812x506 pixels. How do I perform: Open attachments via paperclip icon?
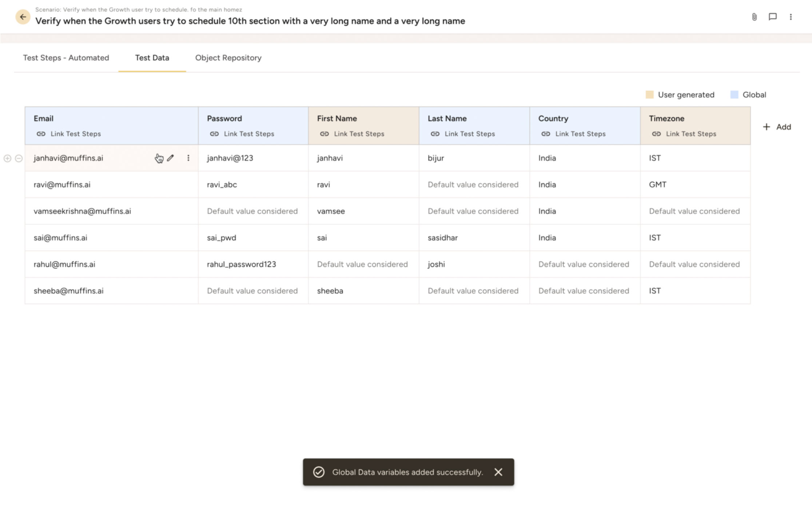(754, 17)
